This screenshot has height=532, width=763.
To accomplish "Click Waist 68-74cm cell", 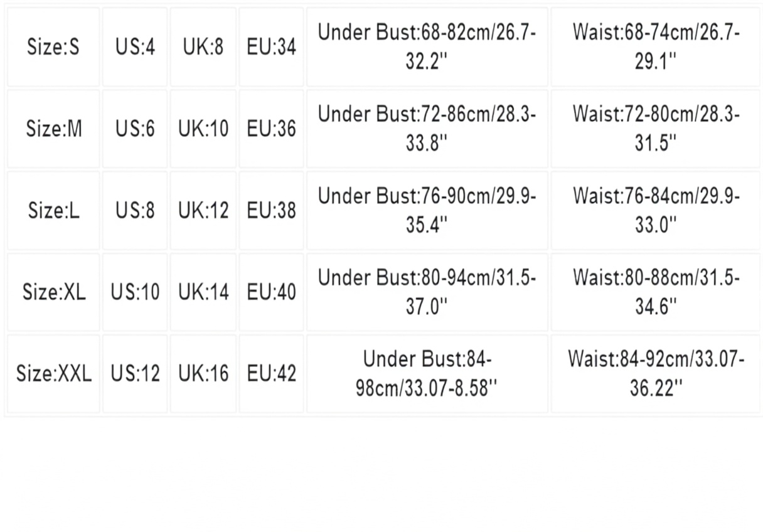I will tap(656, 47).
